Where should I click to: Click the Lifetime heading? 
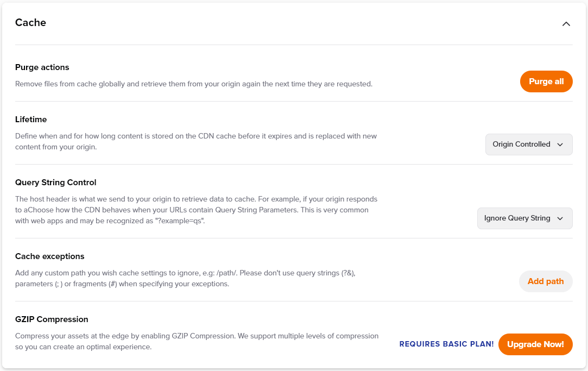pyautogui.click(x=31, y=120)
